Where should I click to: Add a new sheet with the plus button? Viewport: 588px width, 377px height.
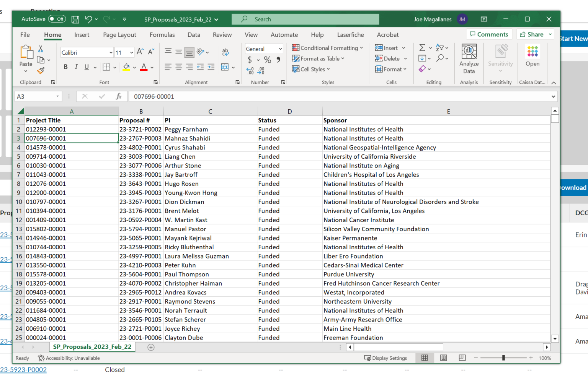151,347
